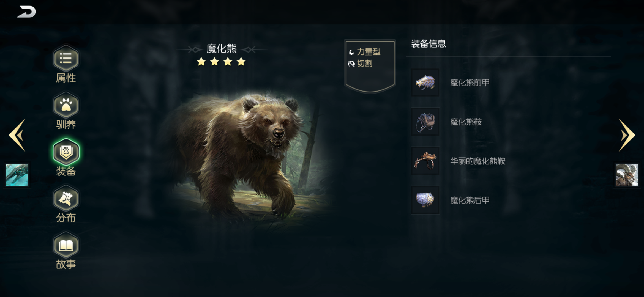644x297 pixels.
Task: Open the 故事 story book icon
Action: tap(66, 245)
